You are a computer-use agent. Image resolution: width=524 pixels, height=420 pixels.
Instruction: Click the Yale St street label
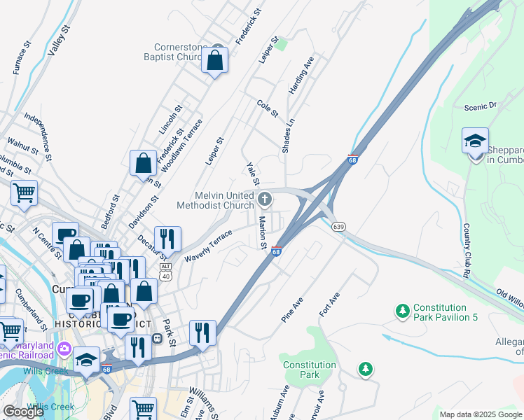click(253, 174)
